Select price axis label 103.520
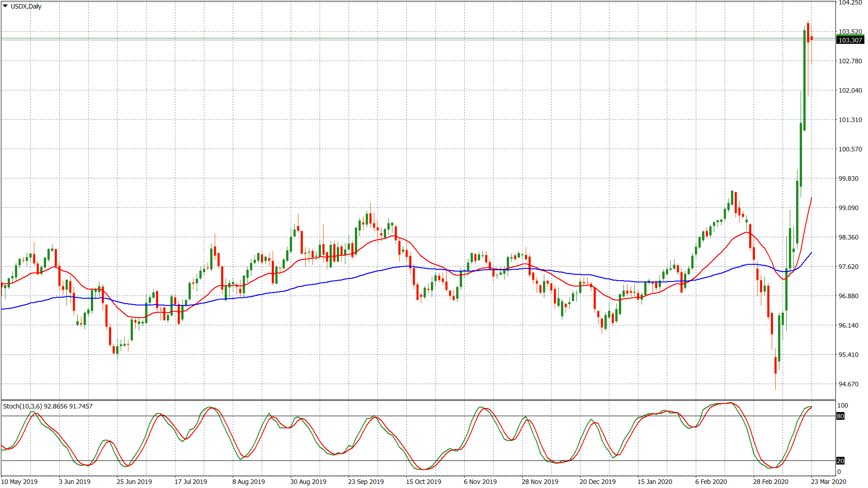This screenshot has height=488, width=868. click(850, 32)
